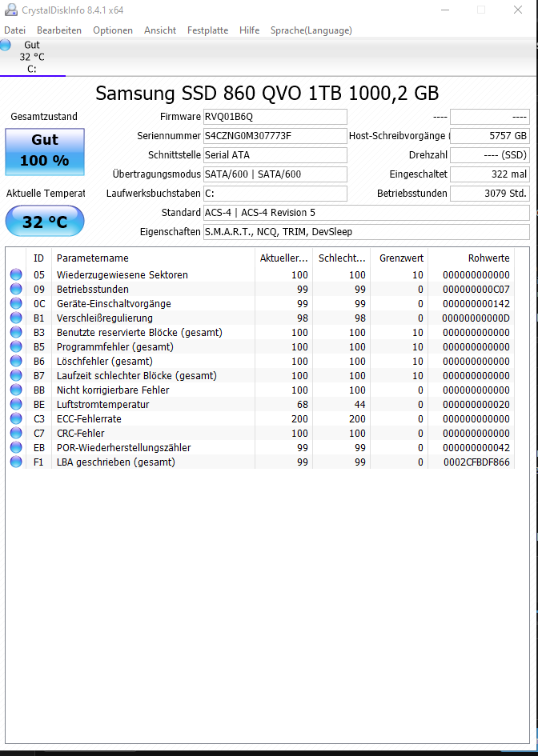Click the ID column header
Screen dimensions: 538x756
pos(38,258)
